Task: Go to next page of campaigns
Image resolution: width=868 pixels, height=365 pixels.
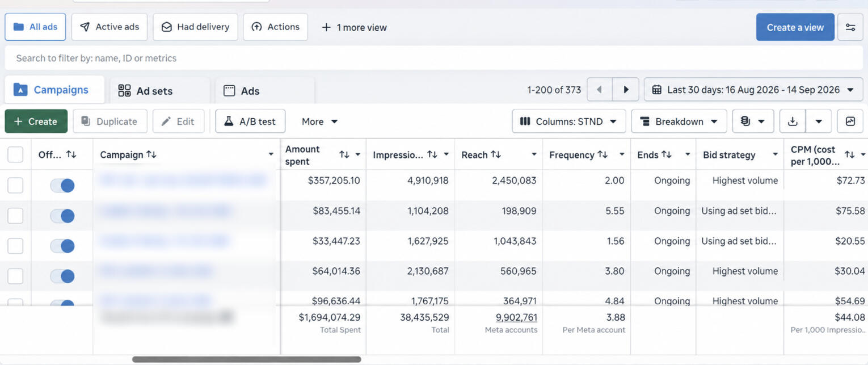Action: 626,90
